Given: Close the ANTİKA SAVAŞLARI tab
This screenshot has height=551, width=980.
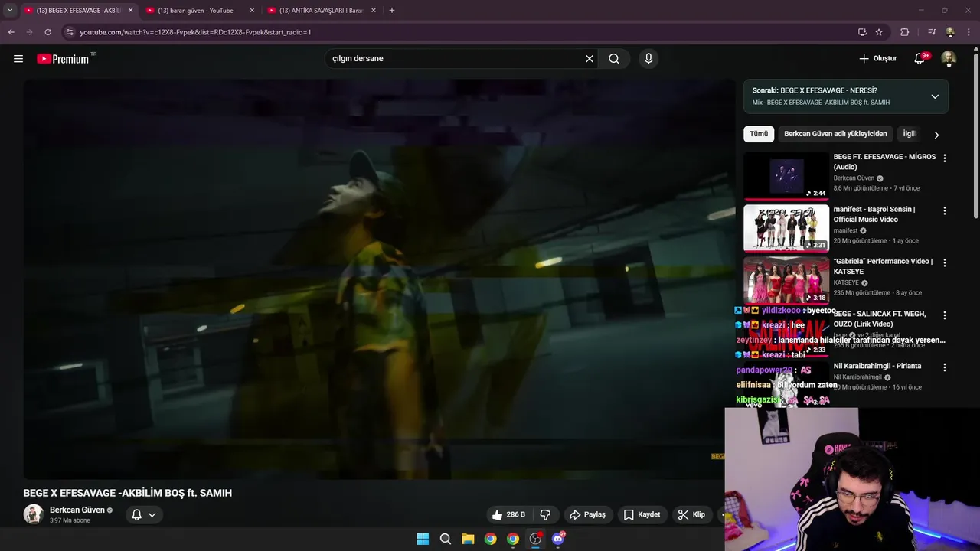Looking at the screenshot, I should tap(374, 11).
